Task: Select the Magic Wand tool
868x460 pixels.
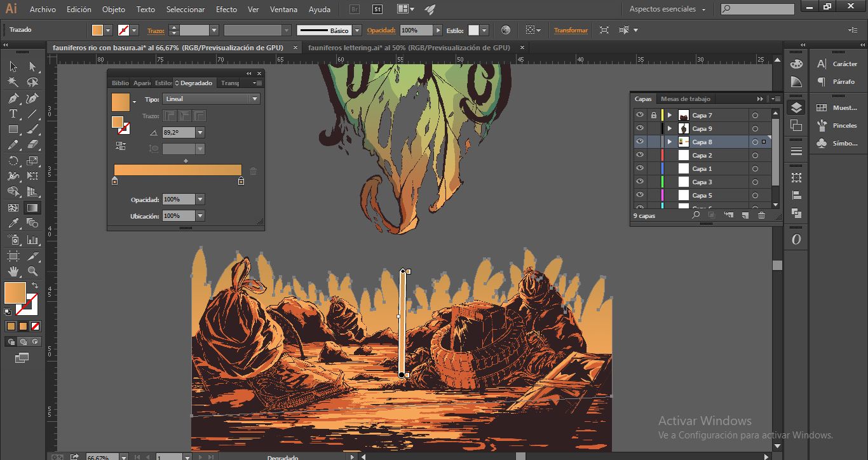Action: point(13,82)
